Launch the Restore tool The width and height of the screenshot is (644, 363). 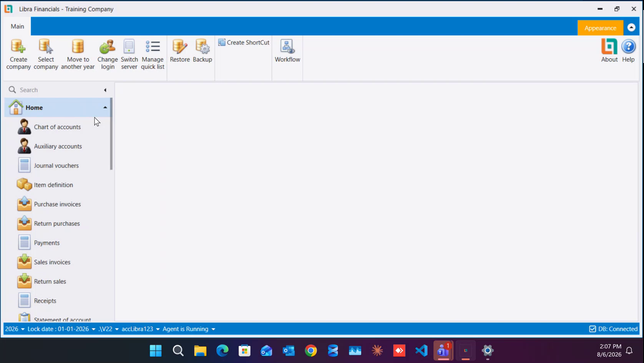click(x=180, y=51)
